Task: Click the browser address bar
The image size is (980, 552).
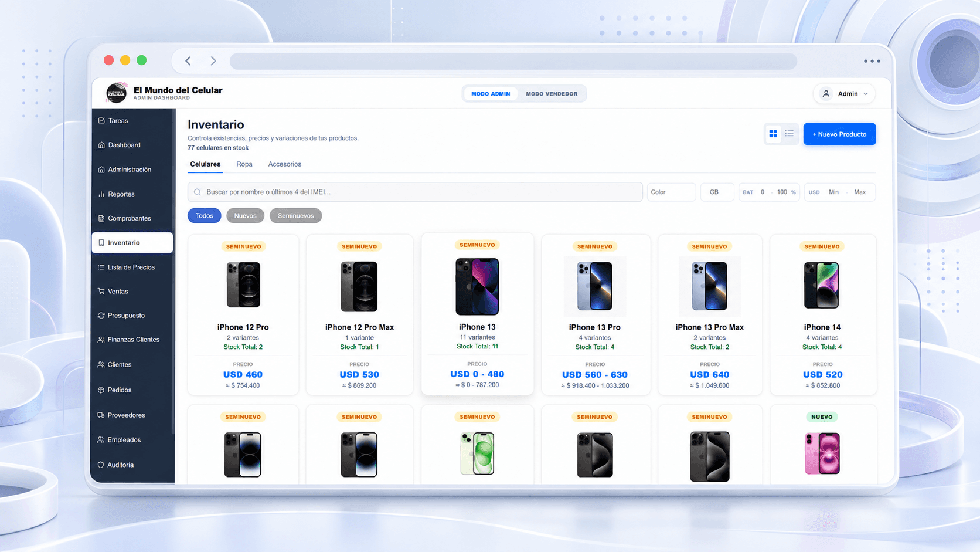Action: (513, 61)
